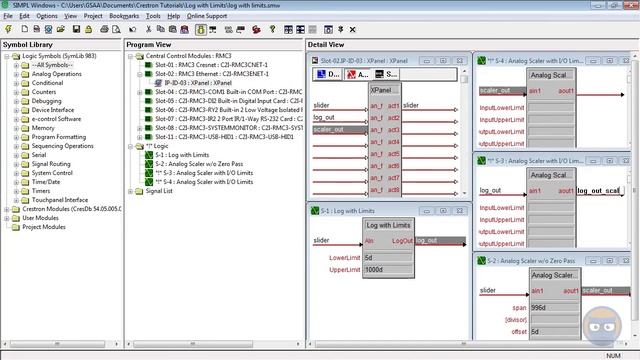
Task: Save the program with floppy icon
Action: coord(76,29)
